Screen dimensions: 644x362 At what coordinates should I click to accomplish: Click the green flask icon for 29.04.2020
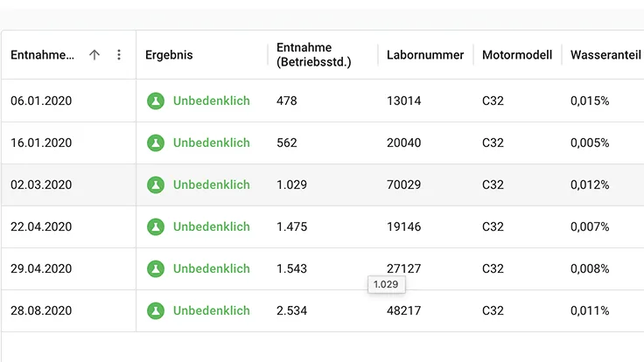tap(156, 268)
